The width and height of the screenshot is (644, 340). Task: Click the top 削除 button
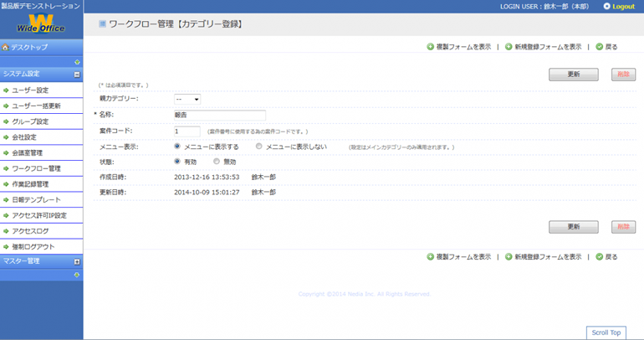[x=623, y=75]
